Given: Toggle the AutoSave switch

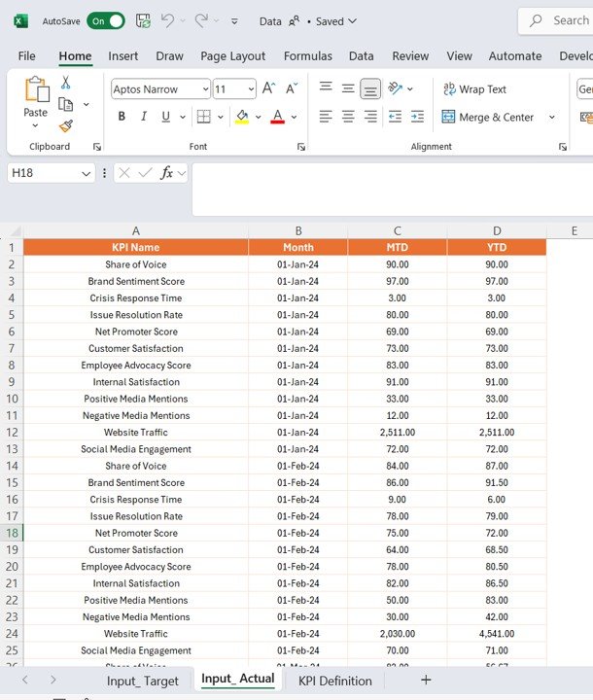Looking at the screenshot, I should (105, 20).
